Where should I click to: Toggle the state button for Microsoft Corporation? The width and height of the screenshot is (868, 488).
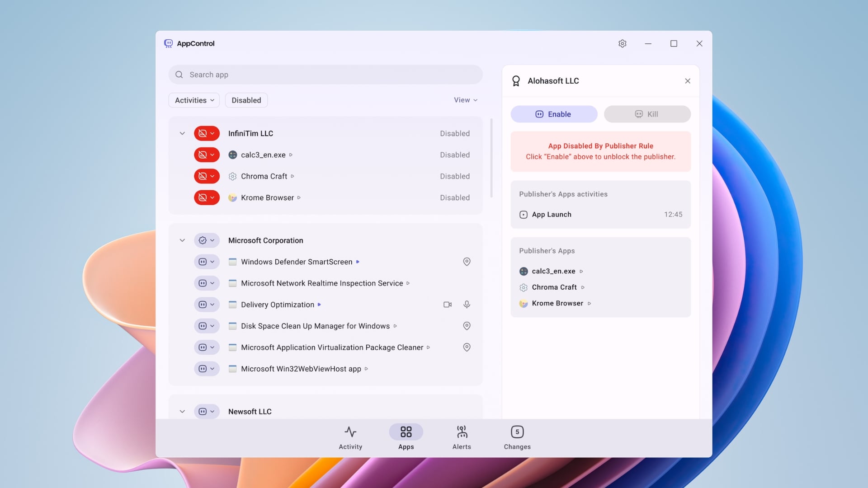coord(207,240)
